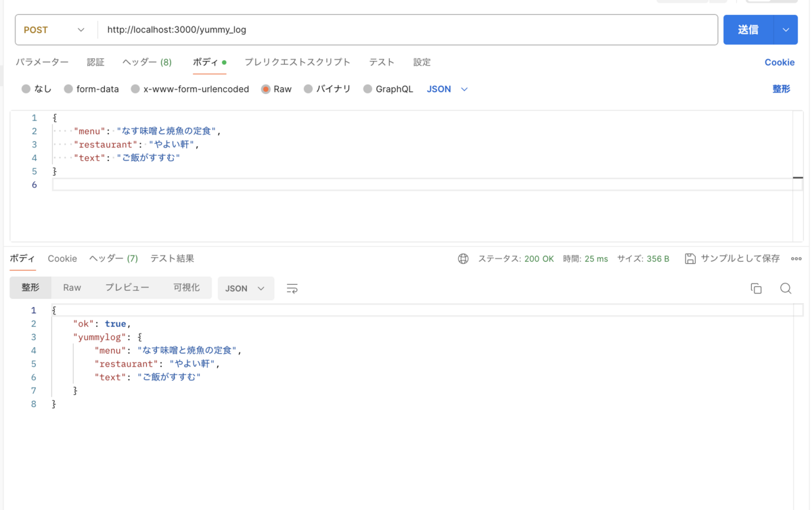Click the "yummylog" key in response
Viewport: 812px width, 510px height.
(x=98, y=338)
